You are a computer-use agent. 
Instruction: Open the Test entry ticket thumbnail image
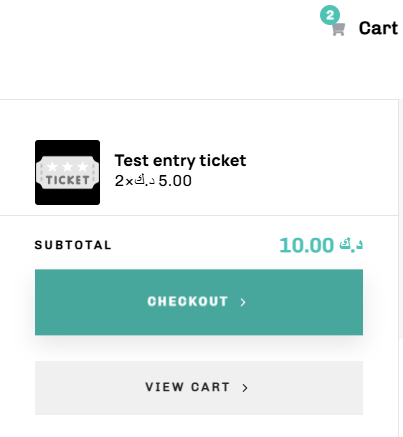pyautogui.click(x=67, y=172)
